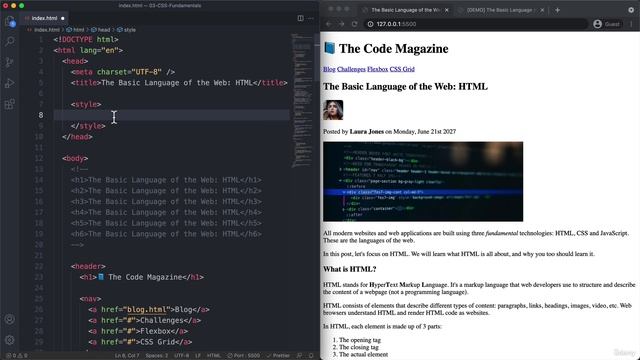The image size is (640, 360).
Task: Go forward in the browser
Action: 341,24
